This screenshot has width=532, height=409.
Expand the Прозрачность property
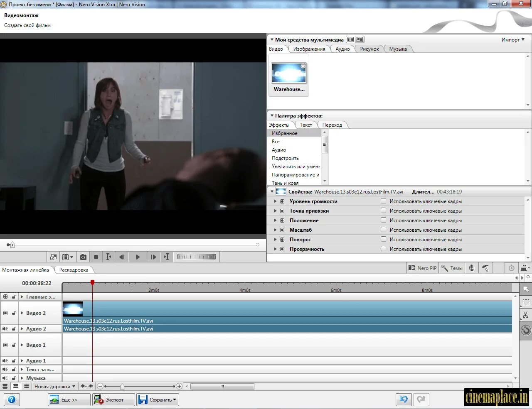tap(275, 249)
